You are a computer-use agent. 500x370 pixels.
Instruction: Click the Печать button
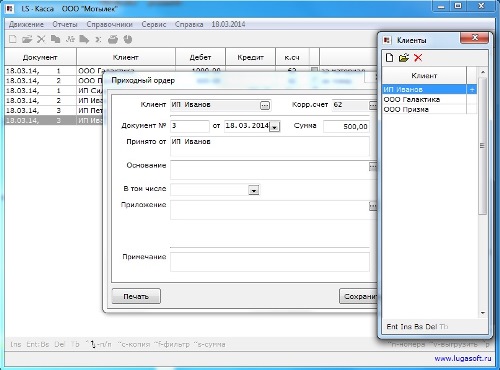click(136, 296)
